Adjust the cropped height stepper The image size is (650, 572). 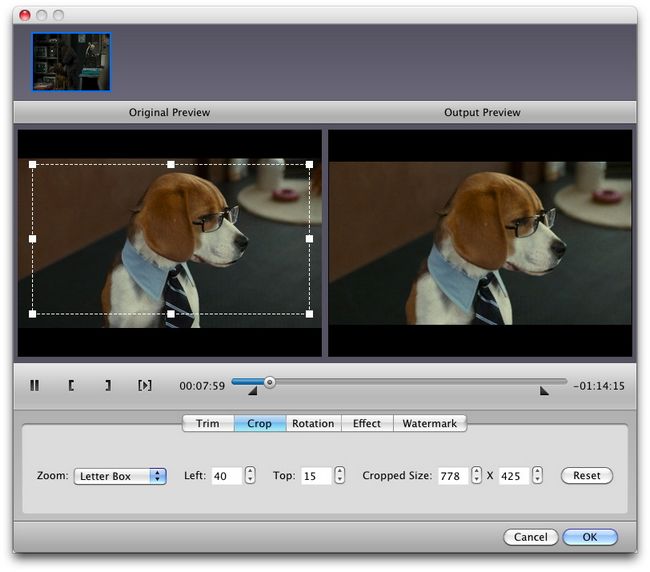(538, 475)
